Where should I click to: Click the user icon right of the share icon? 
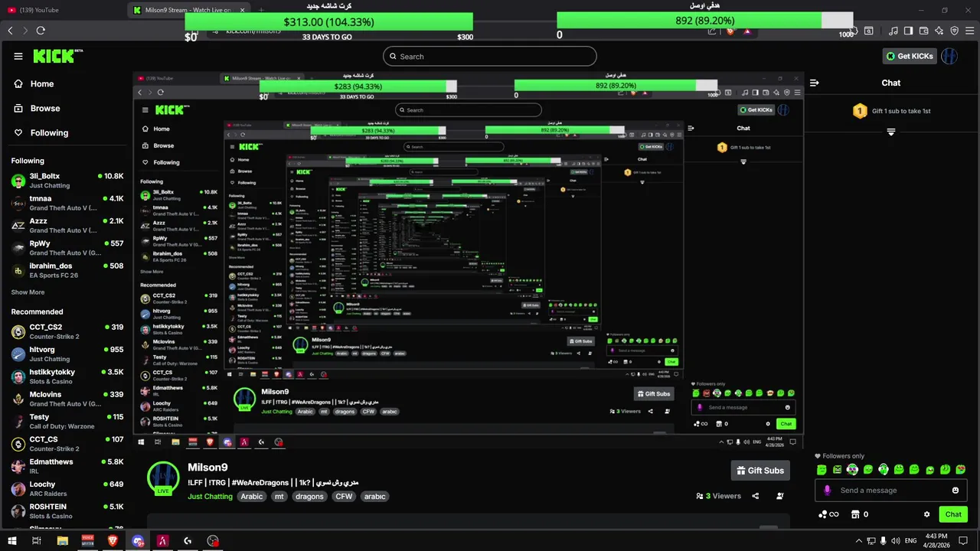tap(780, 496)
